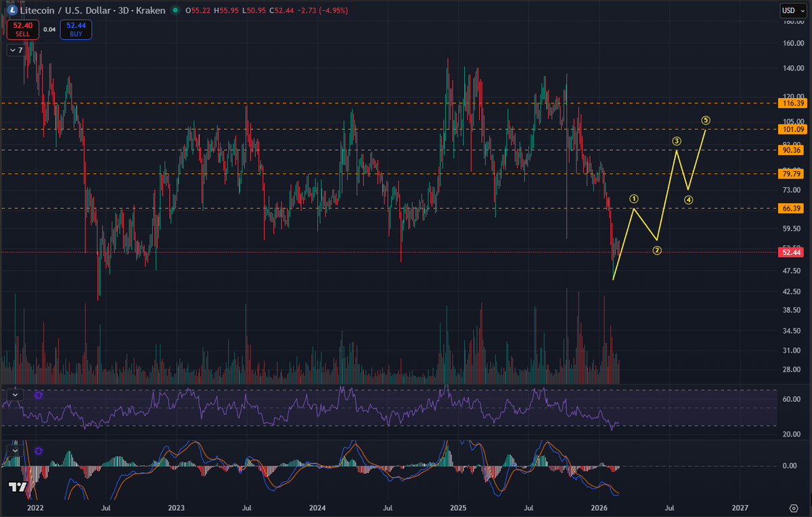Select the Elliott wave label 5
Image resolution: width=812 pixels, height=517 pixels.
[x=706, y=120]
